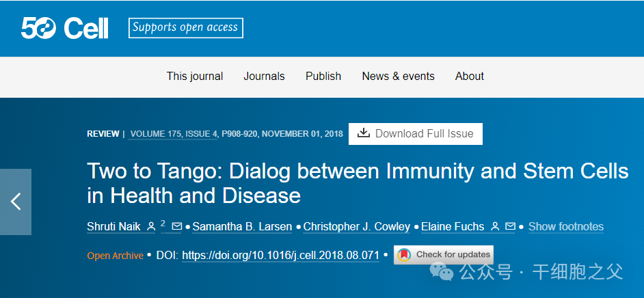644x298 pixels.
Task: Open the About menu
Action: point(470,77)
